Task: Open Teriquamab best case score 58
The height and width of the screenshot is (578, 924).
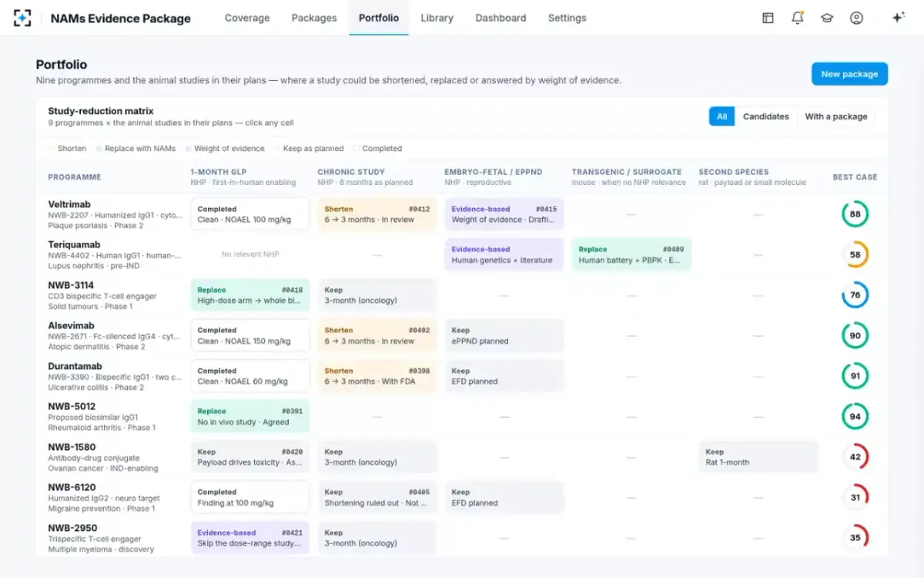Action: point(855,254)
